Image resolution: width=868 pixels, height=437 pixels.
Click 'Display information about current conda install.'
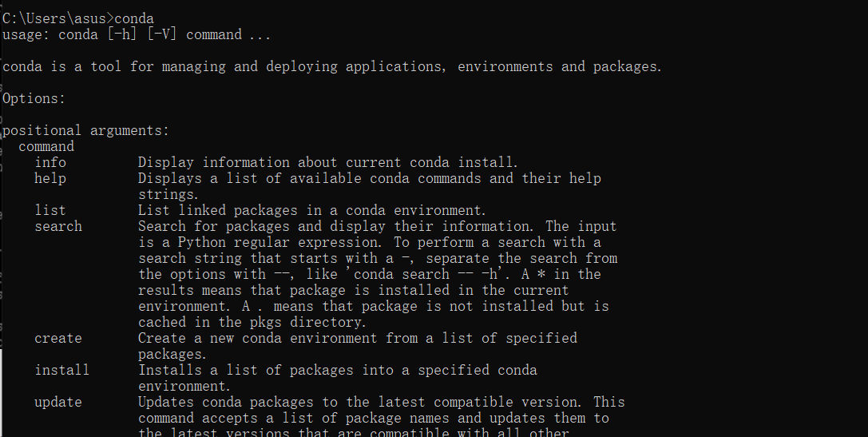[x=328, y=163]
